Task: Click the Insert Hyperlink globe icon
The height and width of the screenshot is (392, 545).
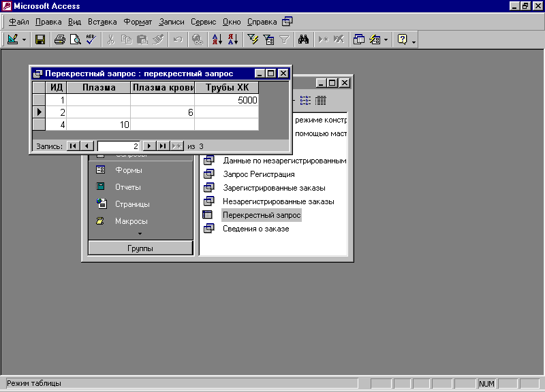Action: point(198,39)
